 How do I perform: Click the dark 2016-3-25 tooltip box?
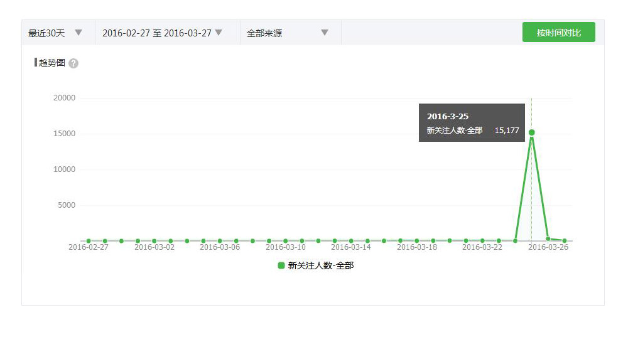[x=472, y=122]
